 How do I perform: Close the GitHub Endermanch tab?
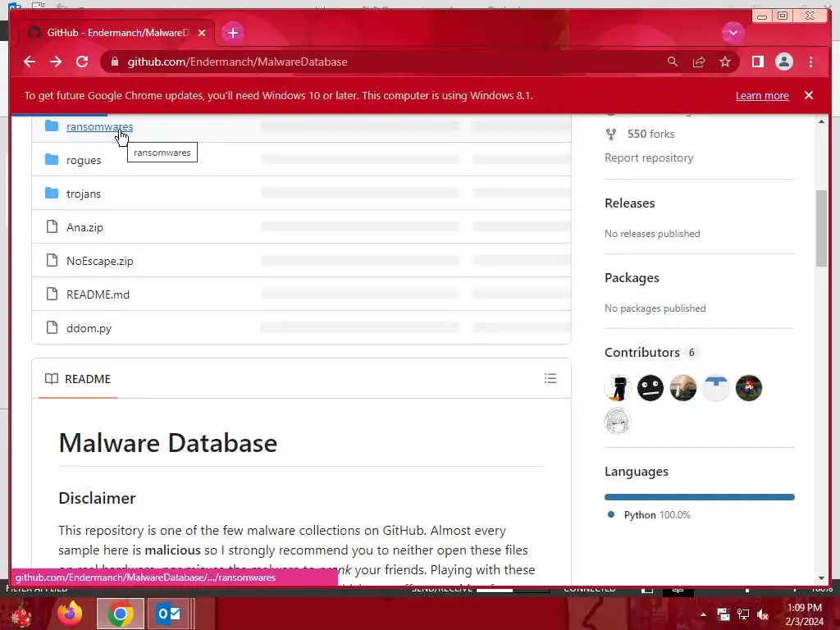(202, 33)
